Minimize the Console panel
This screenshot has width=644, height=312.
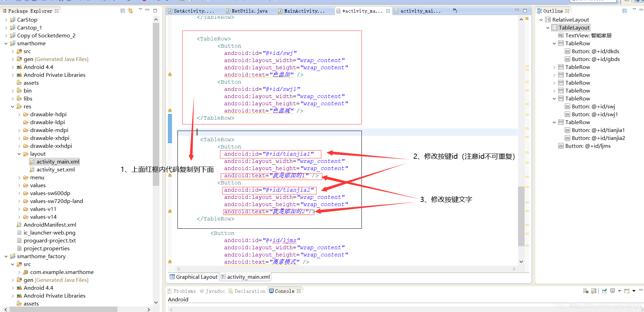point(641,290)
